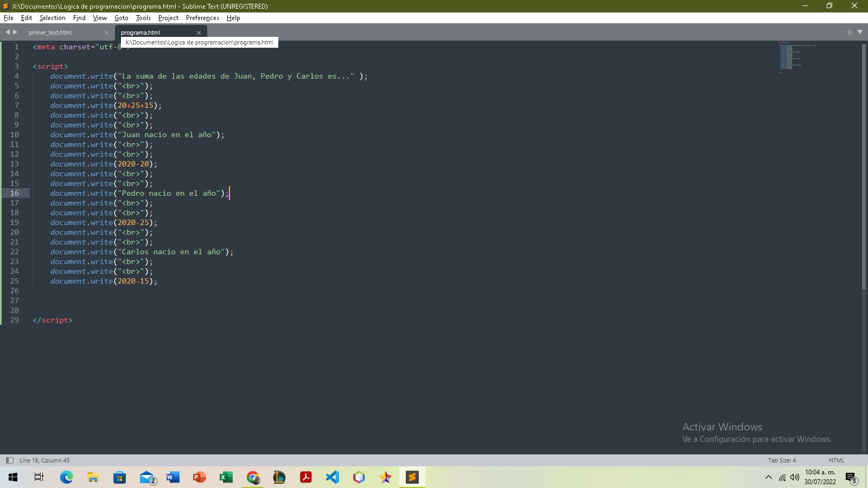Open the Tab Size: 4 selector
The width and height of the screenshot is (868, 488).
tap(782, 460)
